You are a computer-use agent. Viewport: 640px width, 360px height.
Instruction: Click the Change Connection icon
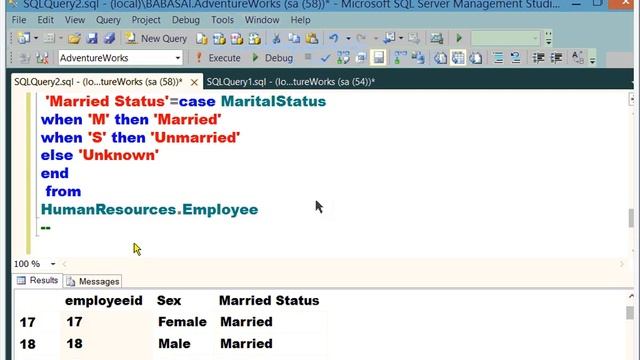(42, 58)
